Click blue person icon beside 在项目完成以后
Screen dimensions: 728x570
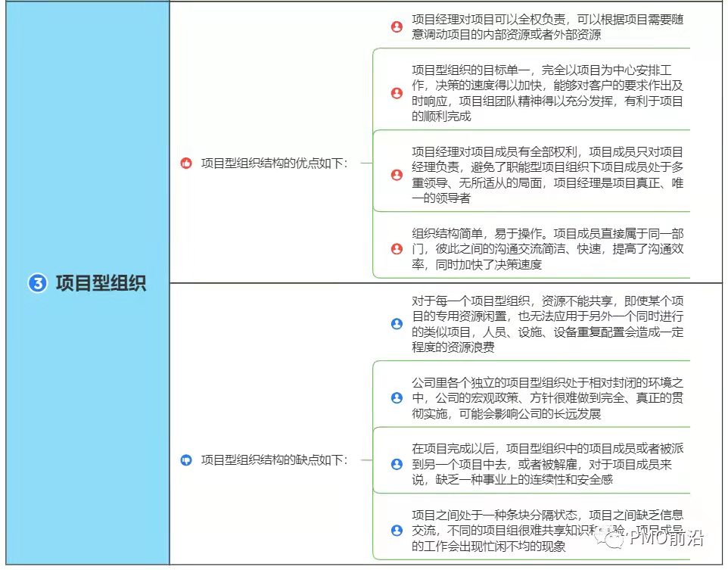[x=397, y=464]
